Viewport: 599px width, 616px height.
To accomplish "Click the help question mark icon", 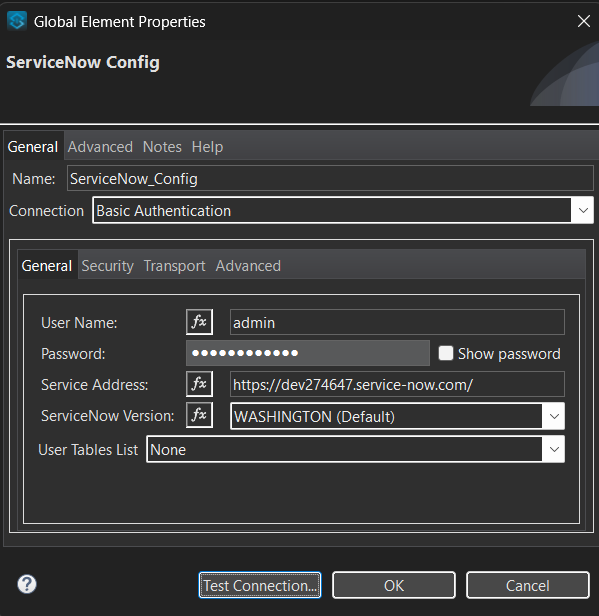I will 27,584.
